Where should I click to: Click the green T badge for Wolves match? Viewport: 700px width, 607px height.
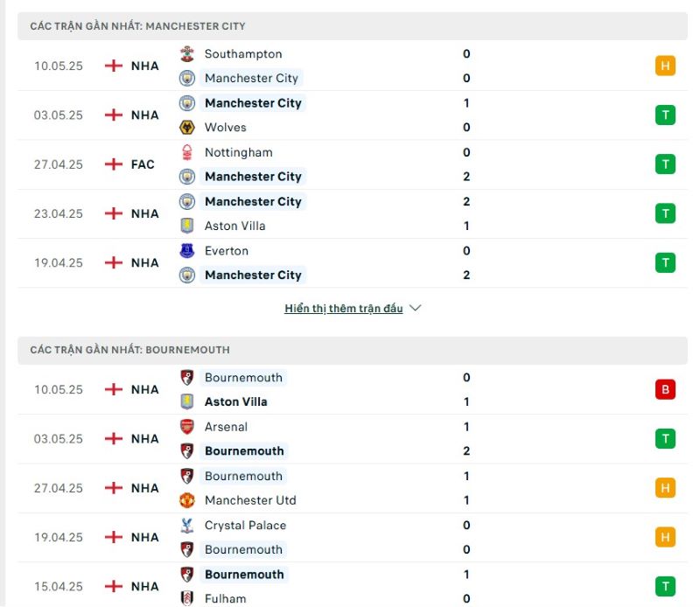click(x=665, y=115)
